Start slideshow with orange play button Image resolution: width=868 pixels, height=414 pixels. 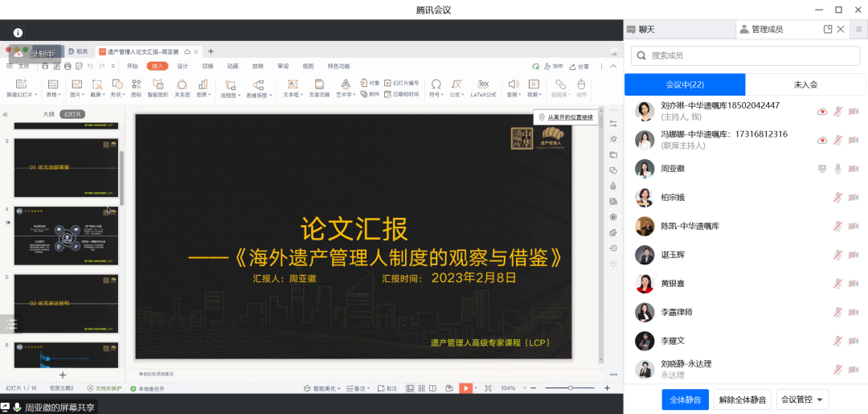pos(465,388)
